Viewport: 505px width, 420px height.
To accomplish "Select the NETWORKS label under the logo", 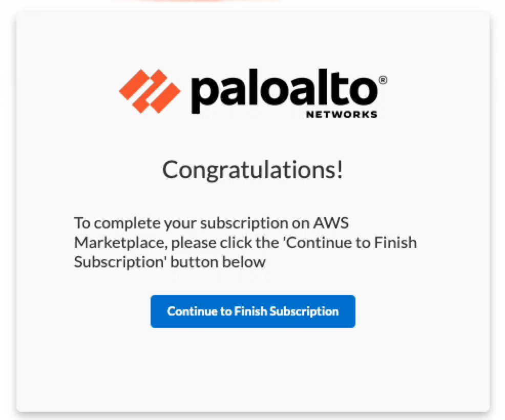I will pyautogui.click(x=342, y=115).
